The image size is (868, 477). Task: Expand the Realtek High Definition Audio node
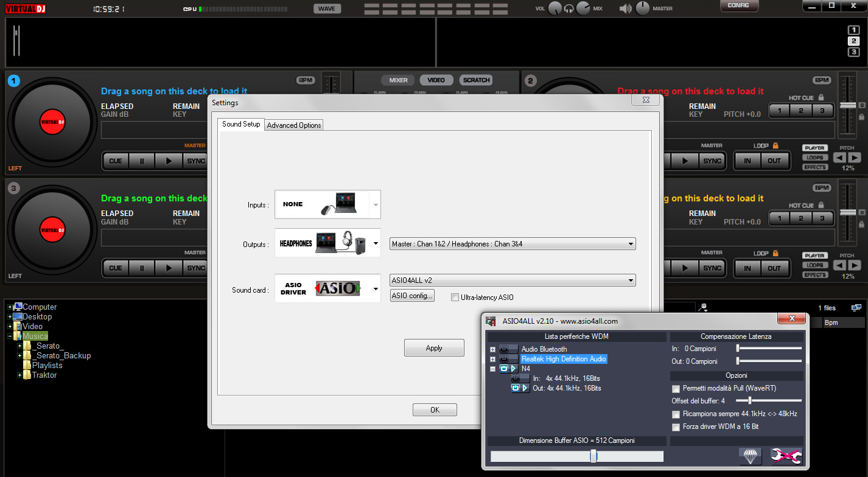(x=492, y=359)
